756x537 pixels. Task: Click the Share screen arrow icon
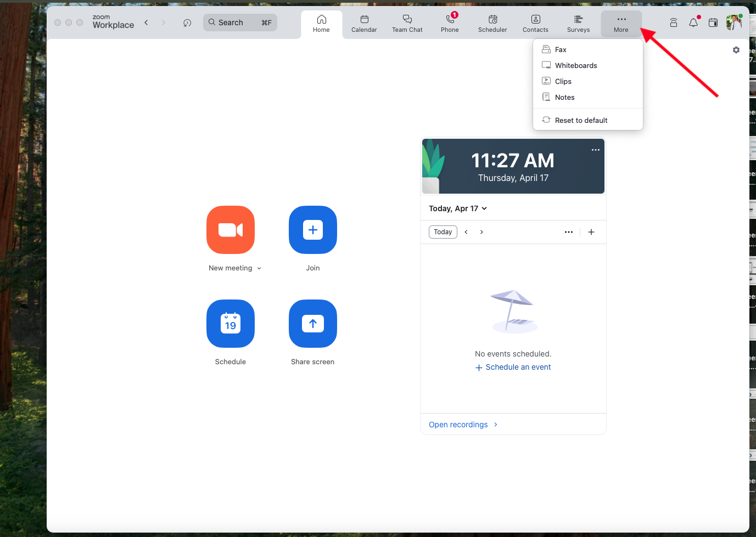(x=313, y=324)
